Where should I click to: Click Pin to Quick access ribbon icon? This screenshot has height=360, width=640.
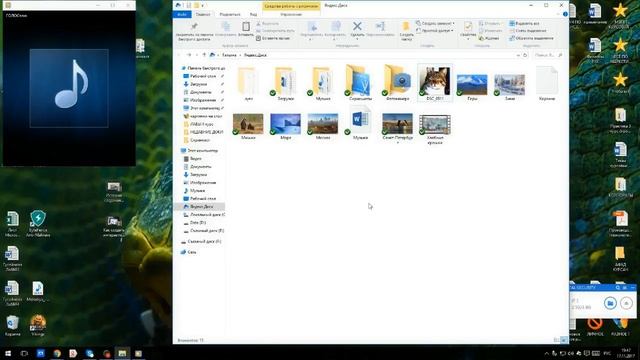pyautogui.click(x=194, y=27)
